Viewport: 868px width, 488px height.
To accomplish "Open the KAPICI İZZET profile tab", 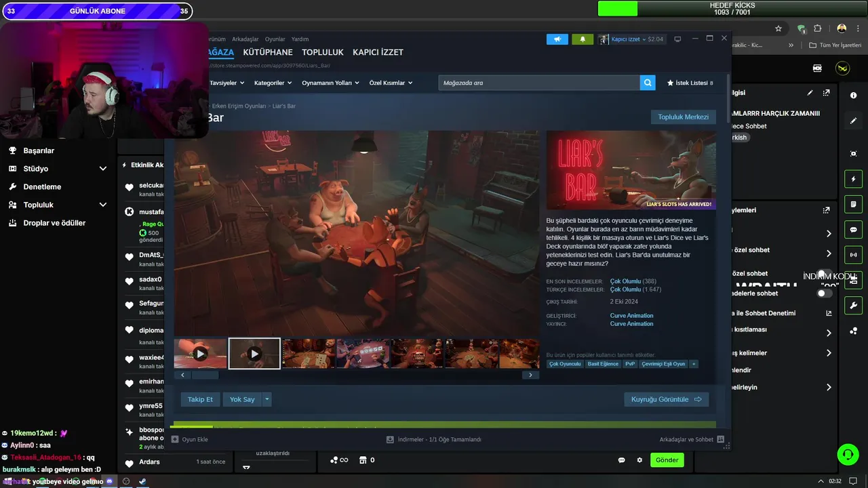I will (x=378, y=52).
